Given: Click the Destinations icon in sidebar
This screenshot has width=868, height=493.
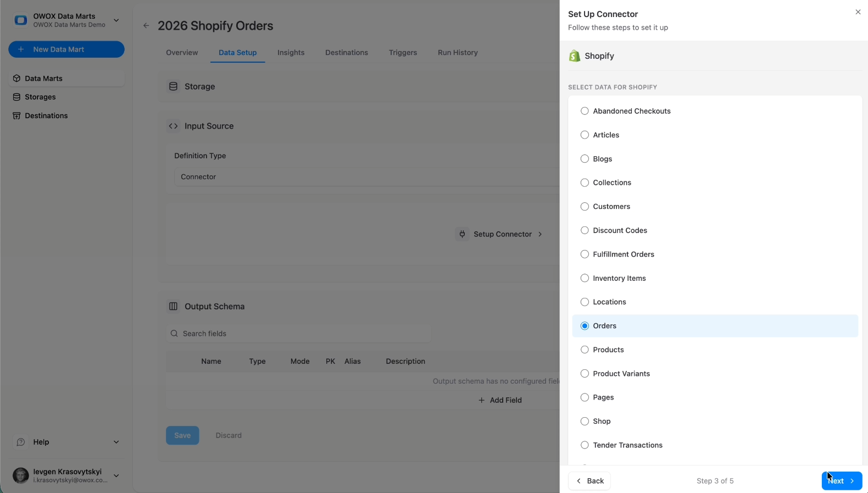Looking at the screenshot, I should click(16, 116).
